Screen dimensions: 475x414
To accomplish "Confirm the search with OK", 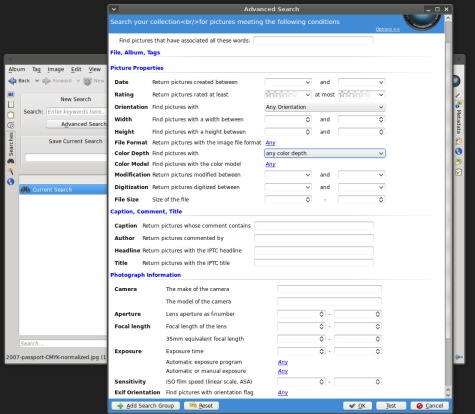I will [x=357, y=406].
